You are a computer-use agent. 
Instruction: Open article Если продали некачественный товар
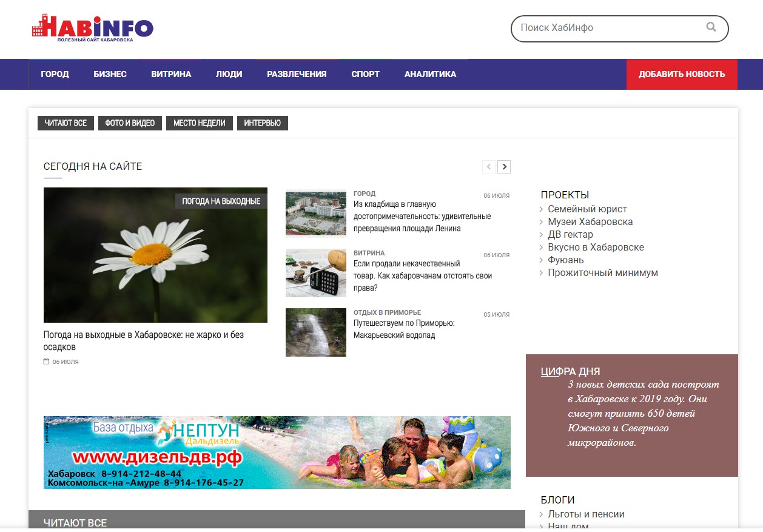423,276
